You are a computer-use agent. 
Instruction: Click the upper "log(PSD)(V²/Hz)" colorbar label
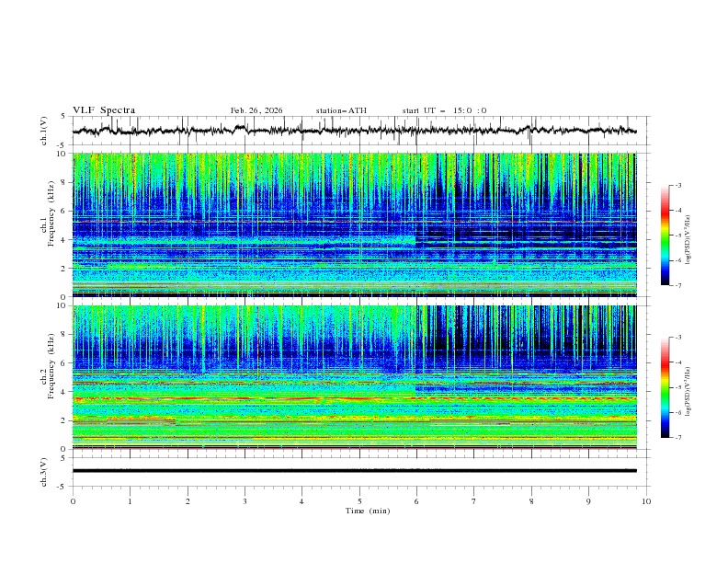[x=688, y=239]
